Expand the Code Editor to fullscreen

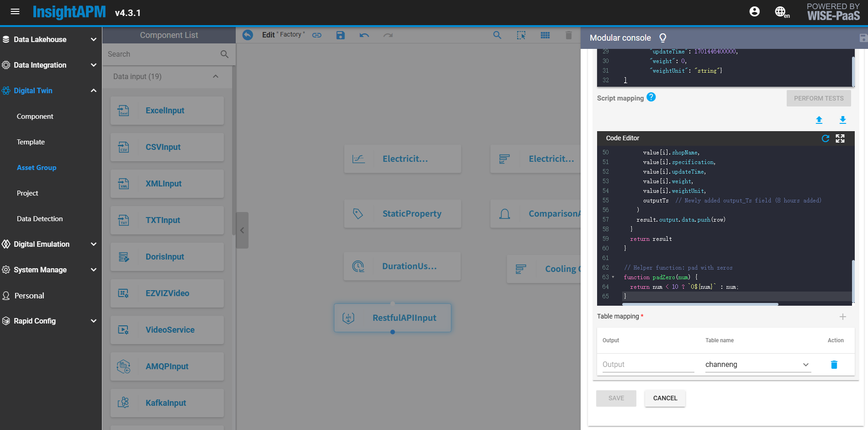pos(840,138)
